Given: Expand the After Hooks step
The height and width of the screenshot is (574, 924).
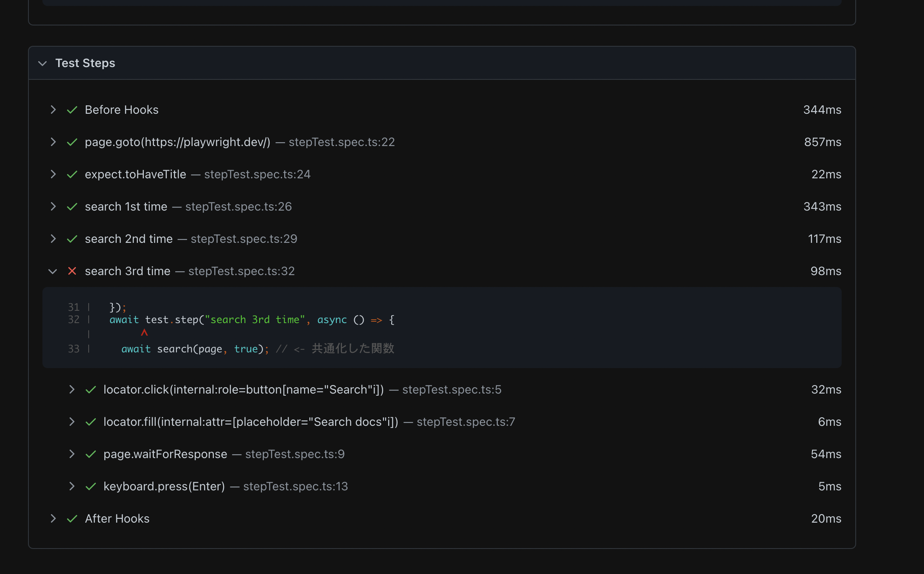Looking at the screenshot, I should 53,518.
